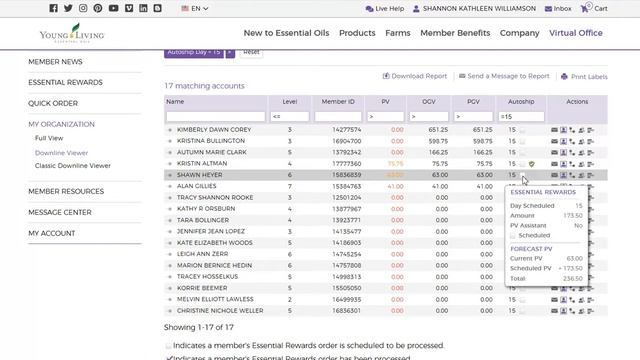Click Send a Message to Report
Screen dimensions: 640x360
[x=504, y=76]
